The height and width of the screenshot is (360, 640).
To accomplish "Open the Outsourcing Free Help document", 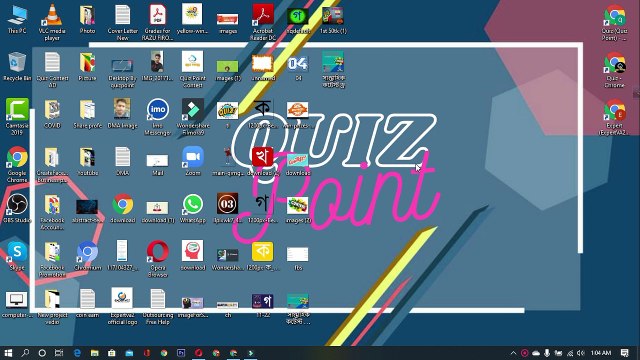I will click(158, 307).
